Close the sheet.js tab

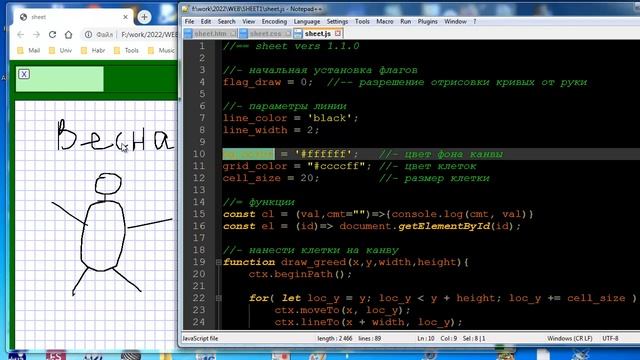click(338, 33)
